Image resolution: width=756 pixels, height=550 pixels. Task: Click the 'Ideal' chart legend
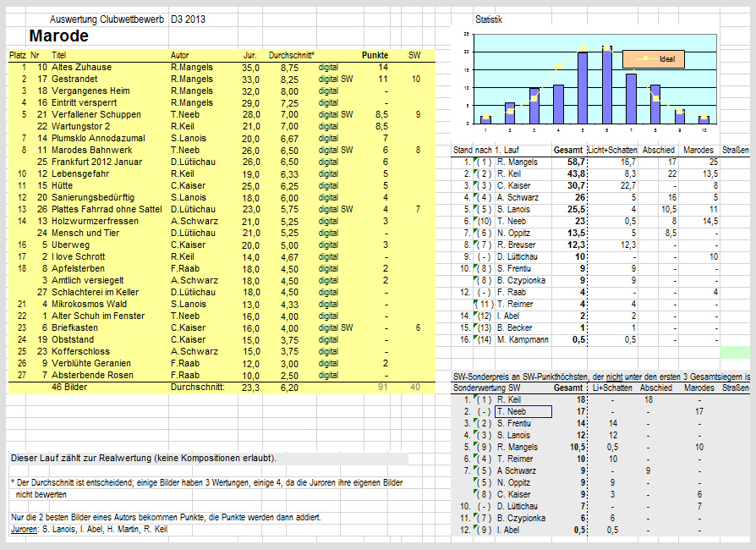point(654,59)
